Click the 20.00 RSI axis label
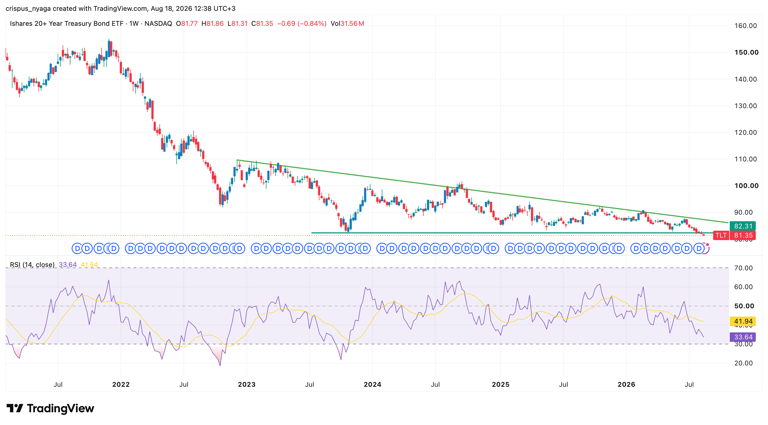The height and width of the screenshot is (425, 768). [745, 363]
